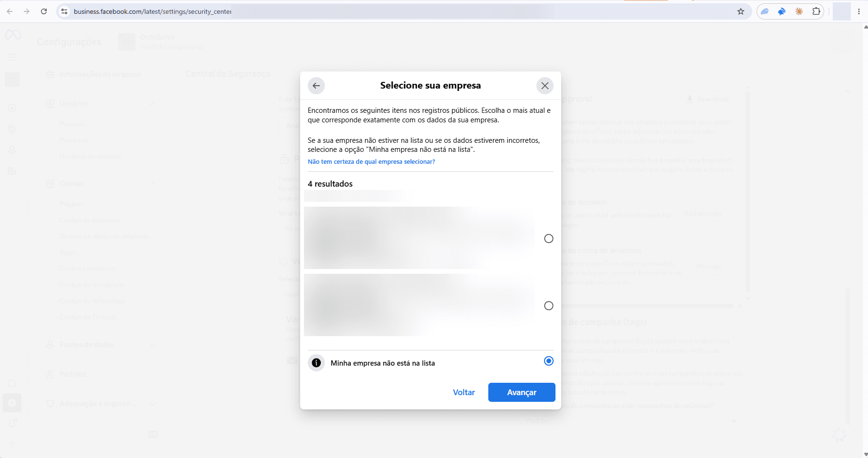This screenshot has width=868, height=458.
Task: Click the info icon beside 'Minha empresa não está na lista'
Action: (316, 363)
